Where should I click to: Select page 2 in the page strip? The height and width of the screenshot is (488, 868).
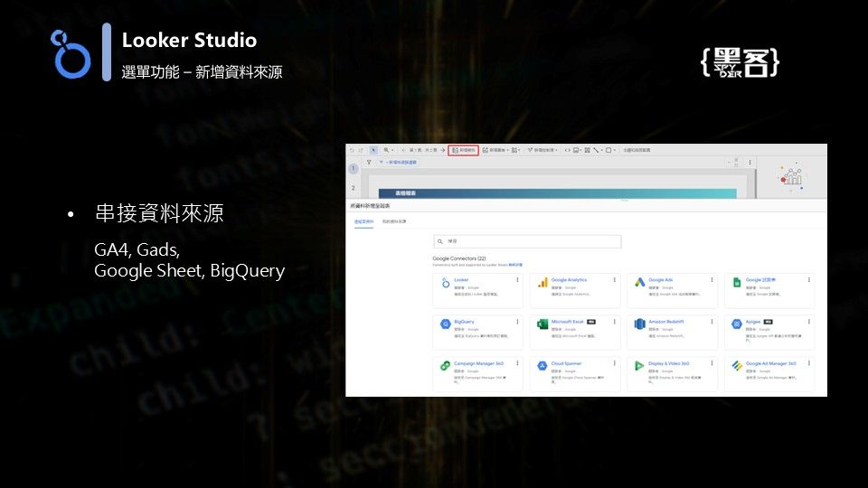pyautogui.click(x=354, y=188)
